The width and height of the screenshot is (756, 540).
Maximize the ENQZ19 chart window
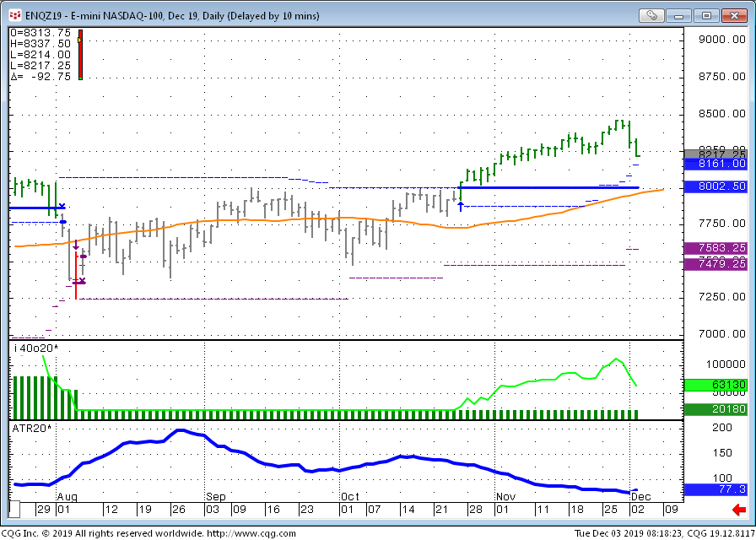[706, 16]
